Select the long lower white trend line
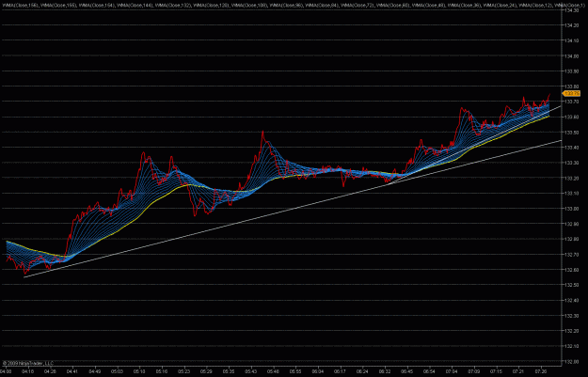Screen dimensions: 588x377 pos(293,209)
